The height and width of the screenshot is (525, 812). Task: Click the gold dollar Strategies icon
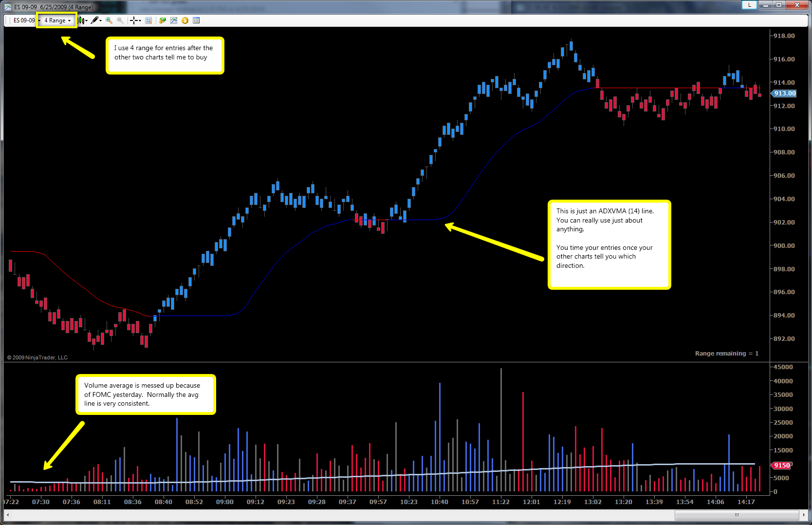coord(185,20)
